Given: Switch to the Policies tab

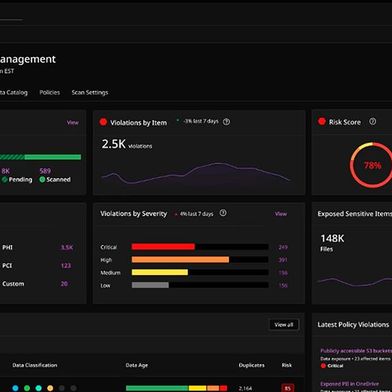Looking at the screenshot, I should (x=50, y=92).
